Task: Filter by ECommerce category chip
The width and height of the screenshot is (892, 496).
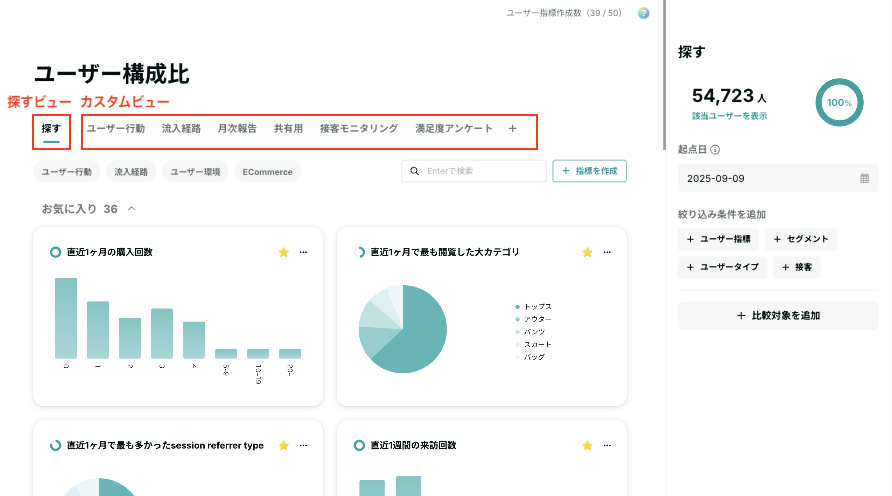Action: click(x=267, y=172)
